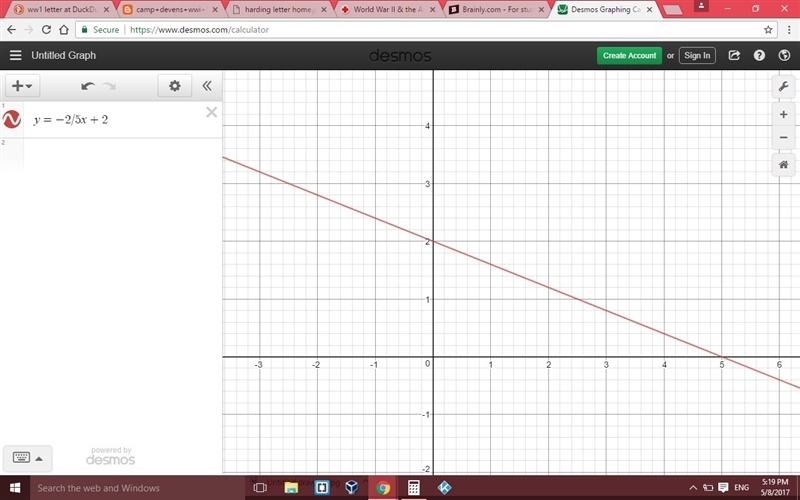Delete the y = -2/5x + 2 expression
The image size is (800, 500).
tap(211, 112)
